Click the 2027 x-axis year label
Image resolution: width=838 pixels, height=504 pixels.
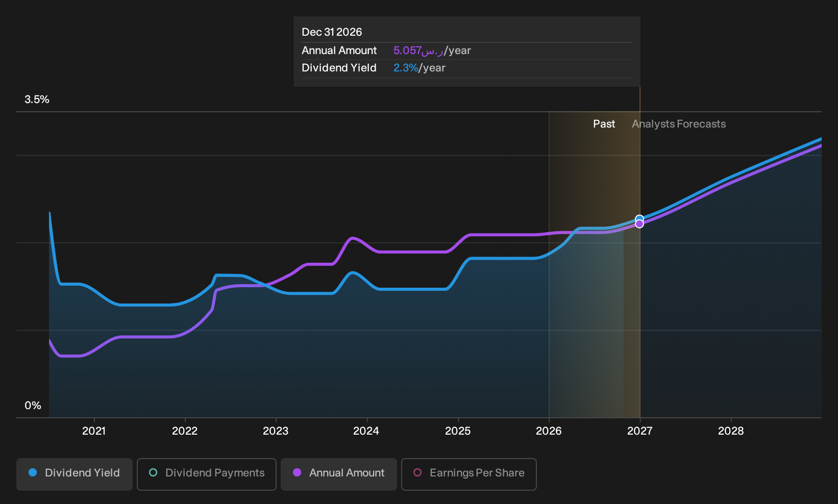640,431
